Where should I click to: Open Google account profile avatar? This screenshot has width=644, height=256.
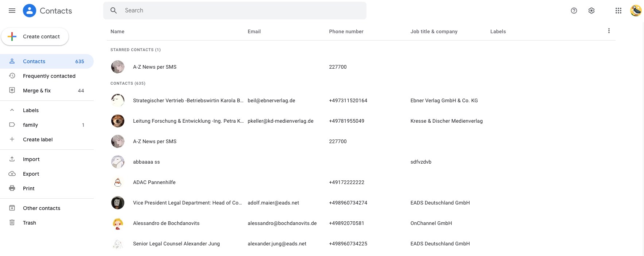click(x=636, y=11)
